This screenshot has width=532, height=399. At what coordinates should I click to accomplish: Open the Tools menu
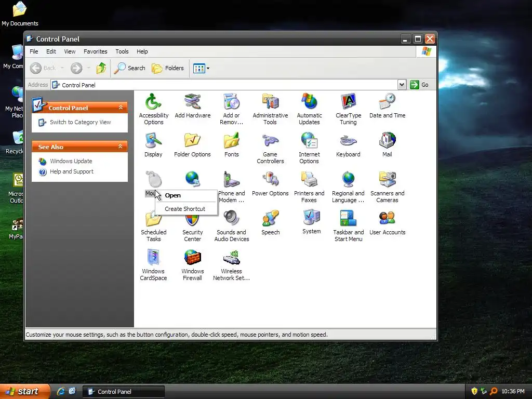tap(122, 51)
